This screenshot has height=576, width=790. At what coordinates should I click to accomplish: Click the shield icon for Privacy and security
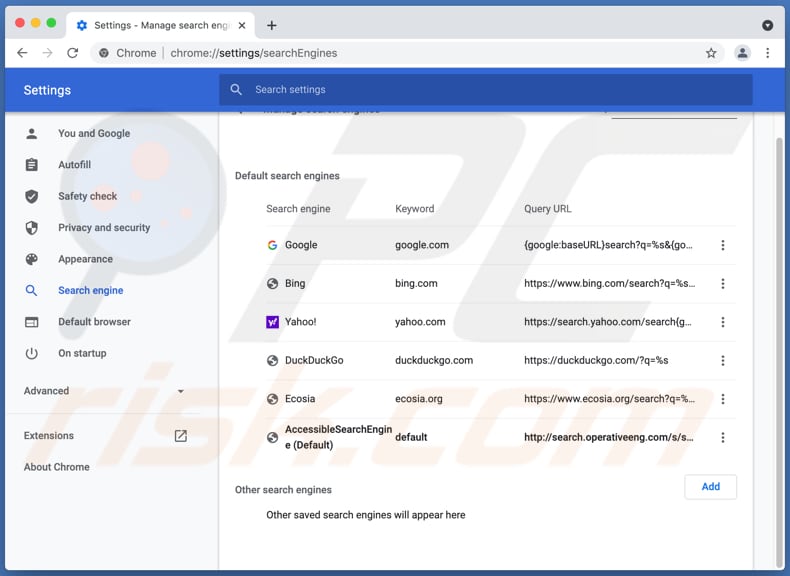point(32,228)
